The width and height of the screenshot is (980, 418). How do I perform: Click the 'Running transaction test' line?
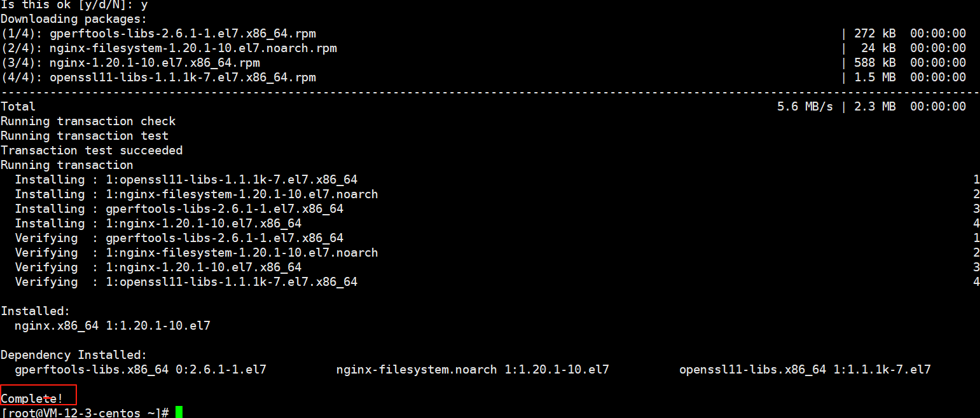(x=85, y=136)
